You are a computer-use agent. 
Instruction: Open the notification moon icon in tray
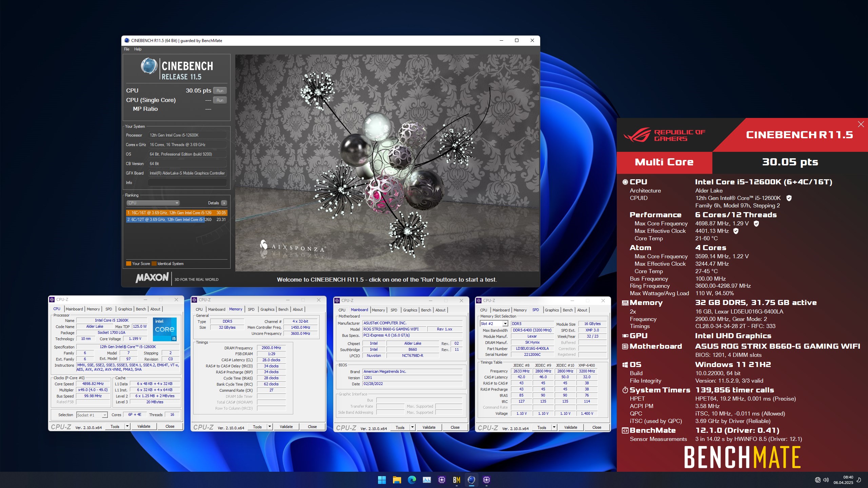click(x=859, y=480)
